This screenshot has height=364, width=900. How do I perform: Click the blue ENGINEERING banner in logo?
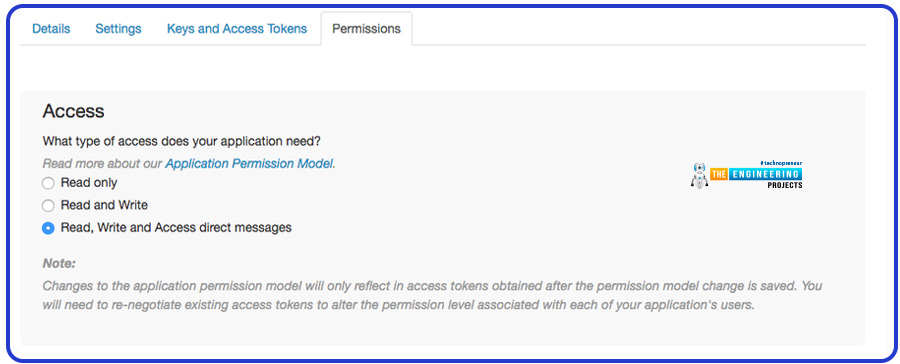[x=765, y=175]
